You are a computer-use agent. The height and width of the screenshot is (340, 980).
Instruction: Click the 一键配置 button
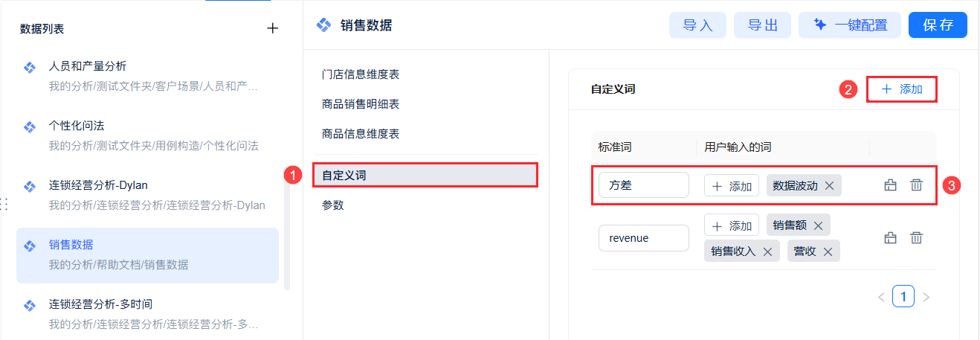pyautogui.click(x=850, y=25)
